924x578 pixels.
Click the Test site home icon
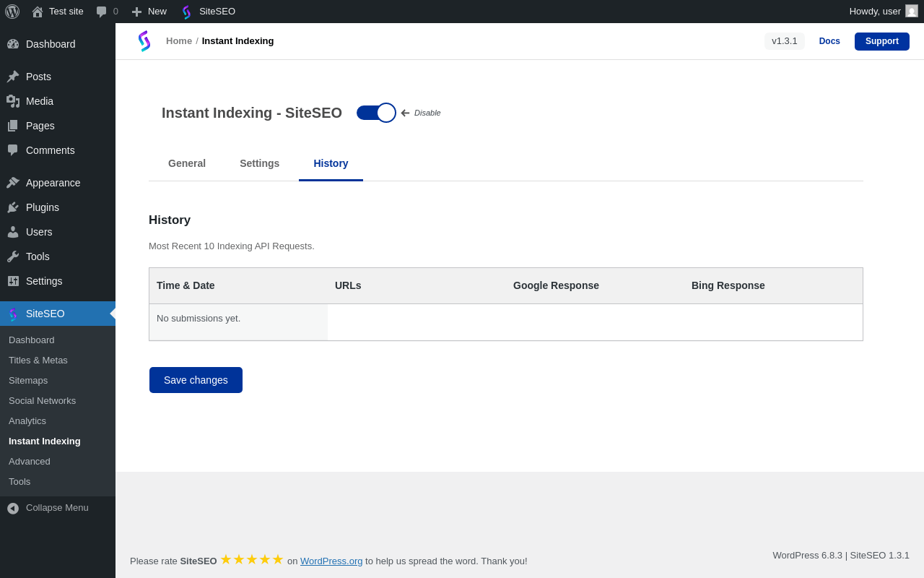pos(38,12)
